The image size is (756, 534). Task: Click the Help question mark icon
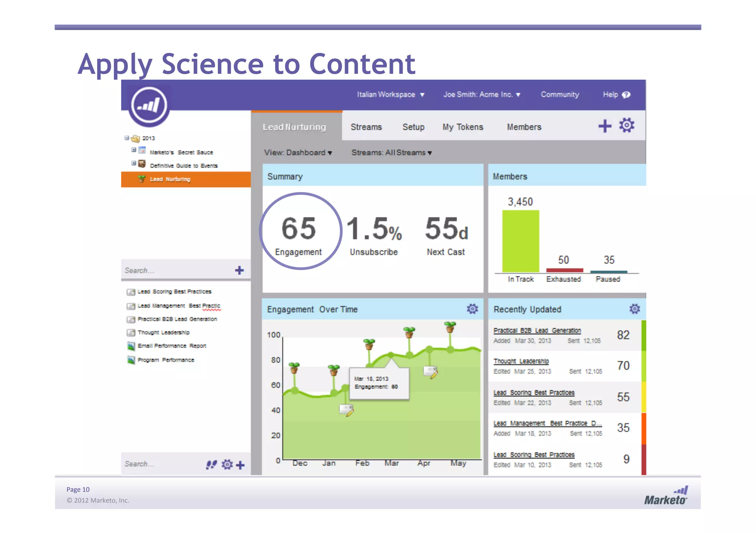[626, 95]
